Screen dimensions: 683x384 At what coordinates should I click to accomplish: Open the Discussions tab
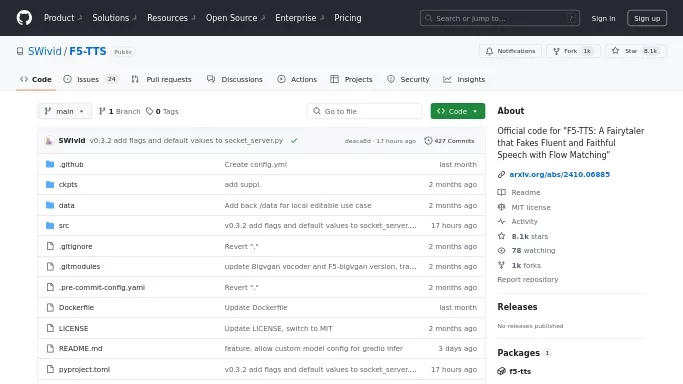click(x=235, y=79)
